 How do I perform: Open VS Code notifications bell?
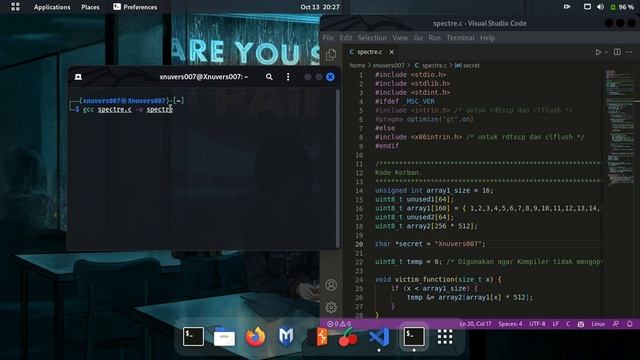629,324
